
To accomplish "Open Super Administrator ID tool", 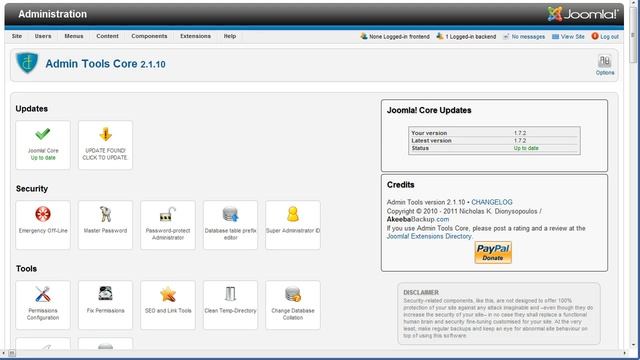I will 293,225.
